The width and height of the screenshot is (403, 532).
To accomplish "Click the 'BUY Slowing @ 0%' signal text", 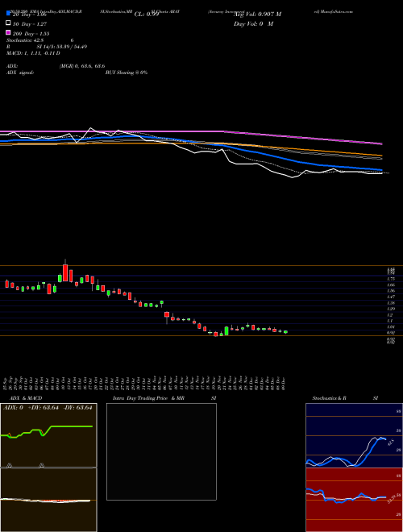I will (127, 73).
